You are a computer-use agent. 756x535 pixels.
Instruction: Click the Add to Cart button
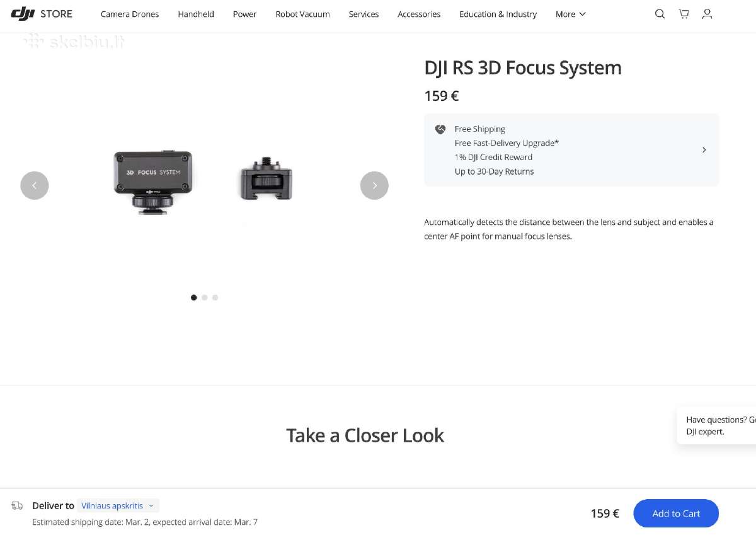tap(676, 513)
